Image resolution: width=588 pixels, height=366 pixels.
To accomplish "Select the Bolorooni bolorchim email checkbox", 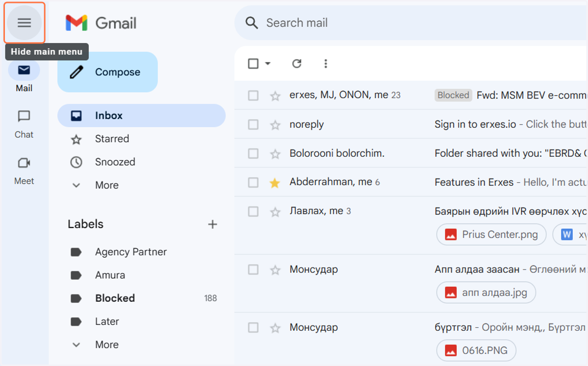I will [253, 154].
